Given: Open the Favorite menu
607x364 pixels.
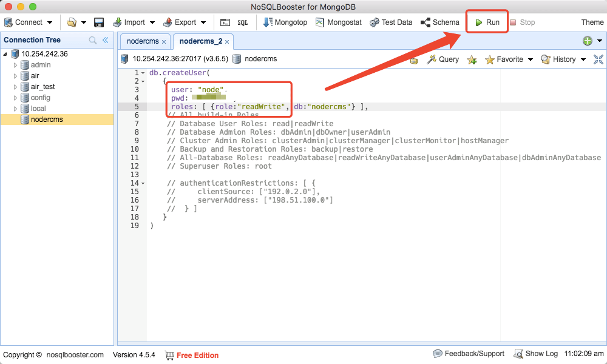Looking at the screenshot, I should point(504,59).
